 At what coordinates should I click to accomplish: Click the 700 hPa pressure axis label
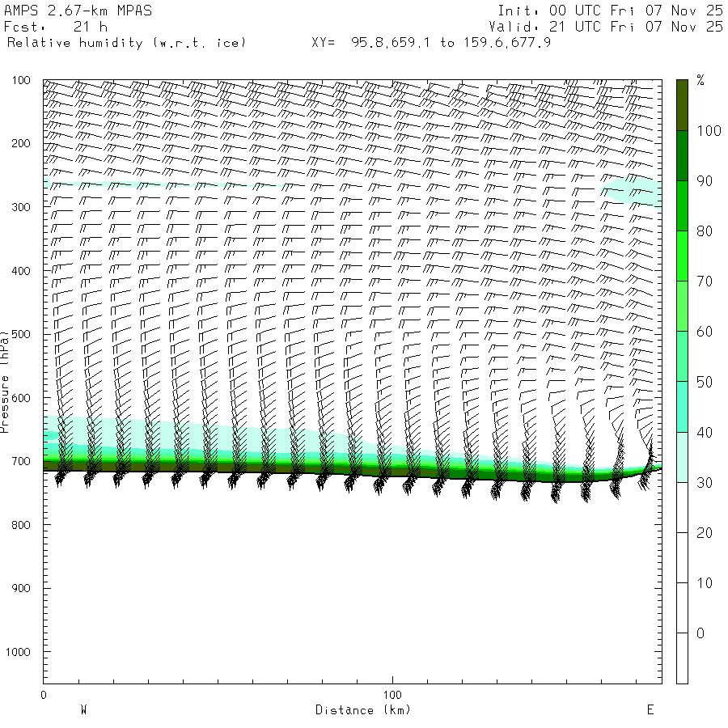21,462
